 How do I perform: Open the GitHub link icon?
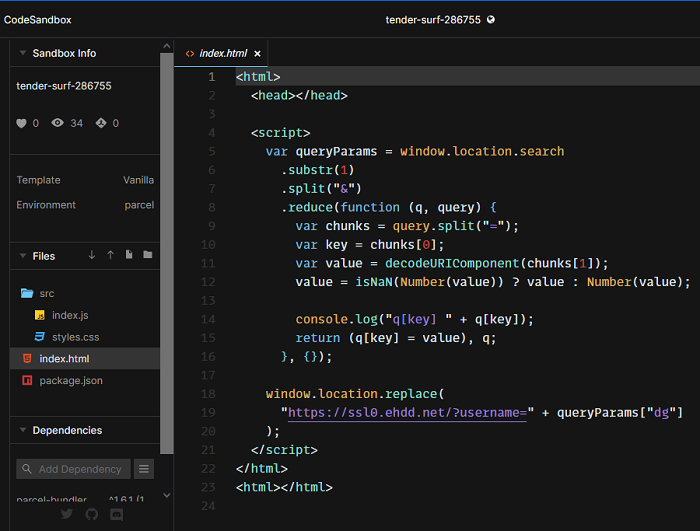tap(92, 514)
